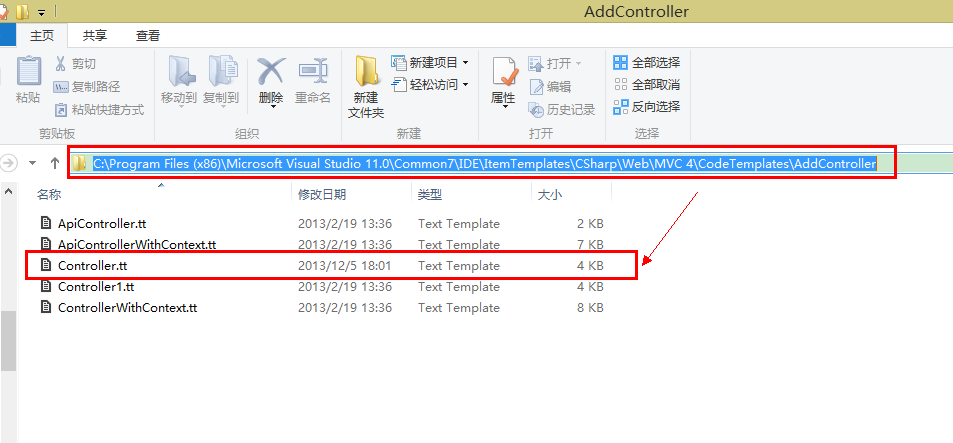Click the 2013/12/5 18:01 date cell
Viewport: 953px width, 443px height.
[x=344, y=266]
